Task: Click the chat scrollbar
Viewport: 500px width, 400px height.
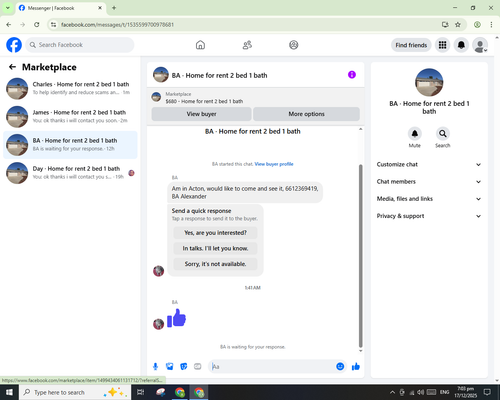Action: pos(360,256)
